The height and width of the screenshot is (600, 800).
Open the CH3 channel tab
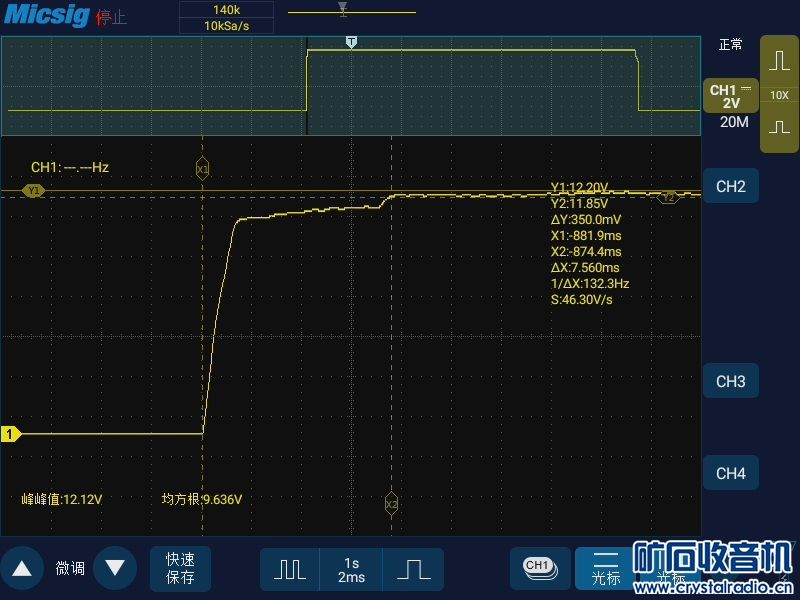coord(731,381)
